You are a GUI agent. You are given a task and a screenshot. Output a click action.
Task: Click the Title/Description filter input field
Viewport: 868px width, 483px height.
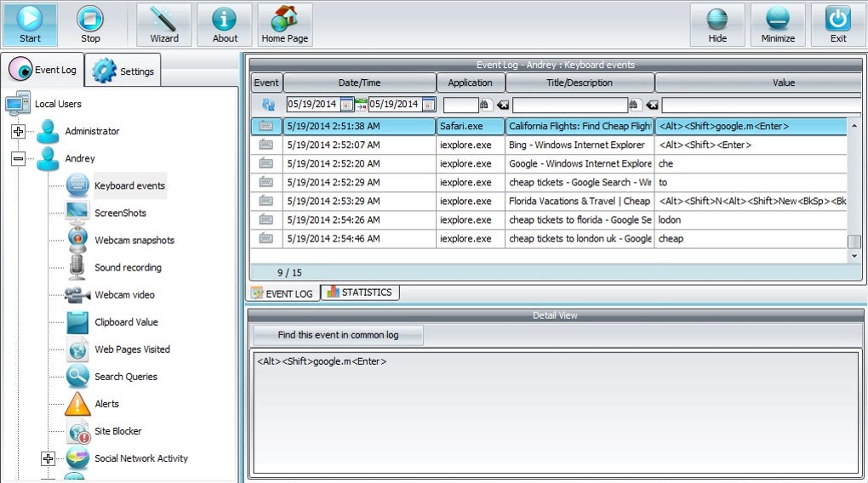(569, 105)
